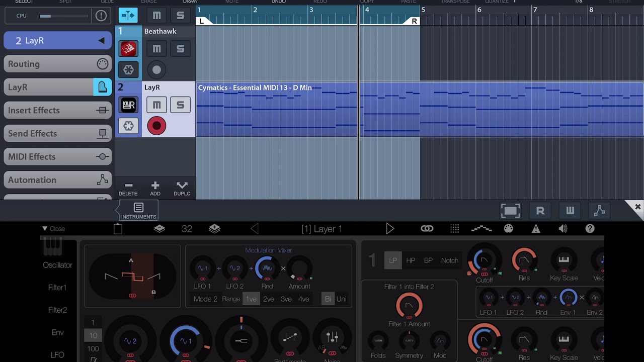Viewport: 644px width, 362px height.
Task: Expand the LayR instrument section
Action: tap(58, 87)
